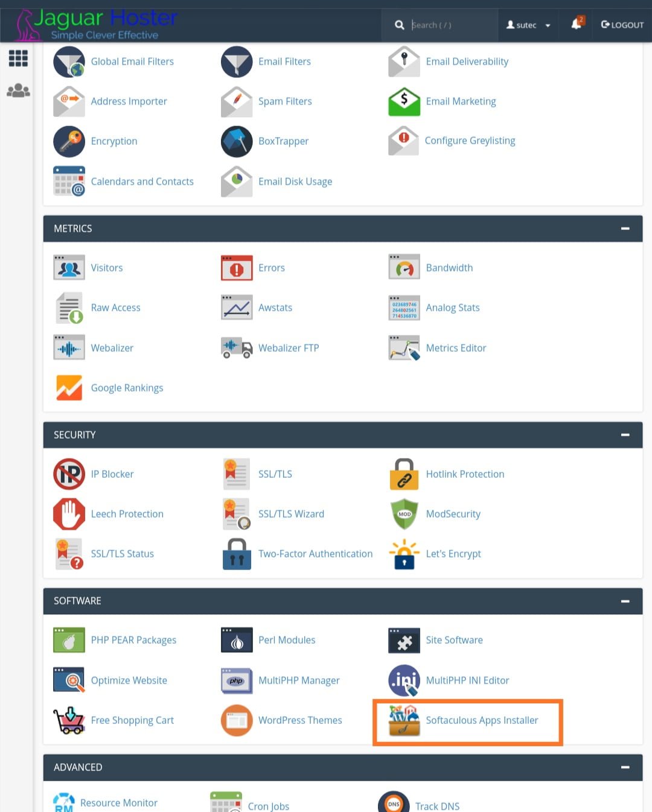Click the Two-Factor Authentication icon
Image resolution: width=652 pixels, height=812 pixels.
click(x=237, y=554)
